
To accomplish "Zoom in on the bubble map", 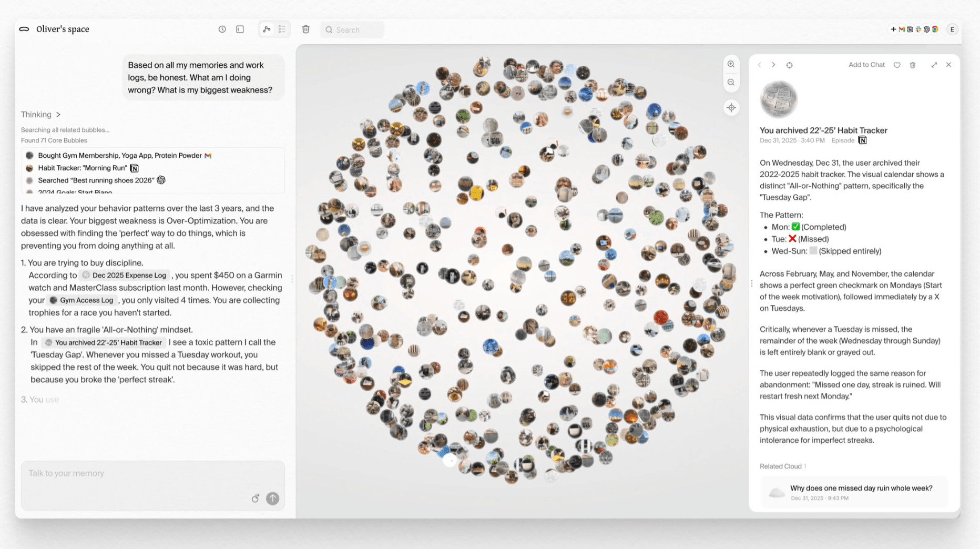I will pyautogui.click(x=731, y=64).
